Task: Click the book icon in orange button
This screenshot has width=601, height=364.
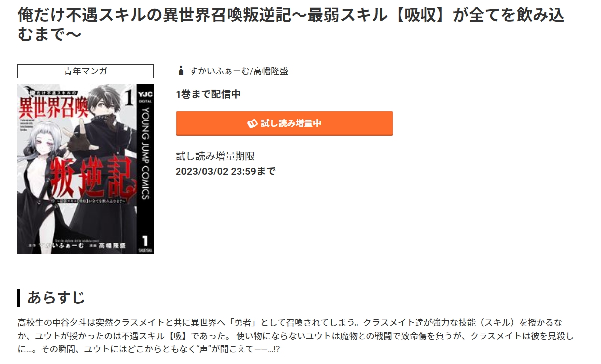Action: [252, 123]
